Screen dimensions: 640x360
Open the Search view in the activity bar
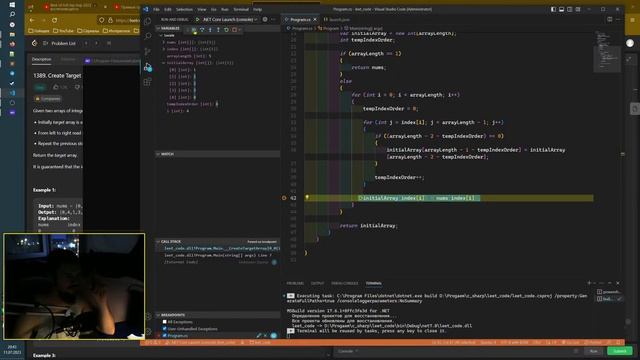coord(148,36)
